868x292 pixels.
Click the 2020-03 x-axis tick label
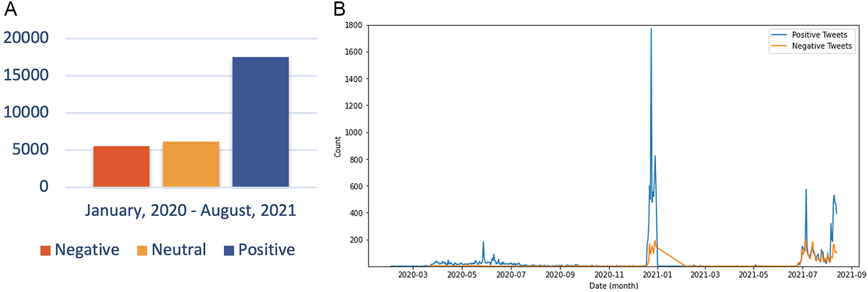point(412,275)
